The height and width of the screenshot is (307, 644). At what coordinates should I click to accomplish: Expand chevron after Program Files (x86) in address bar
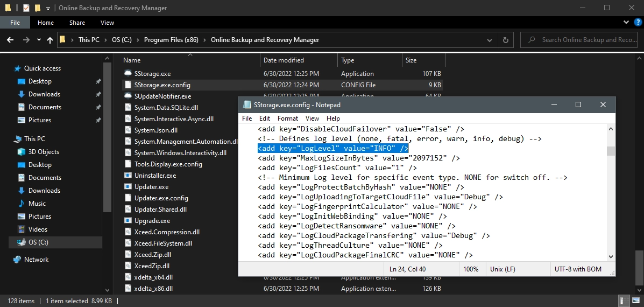204,40
